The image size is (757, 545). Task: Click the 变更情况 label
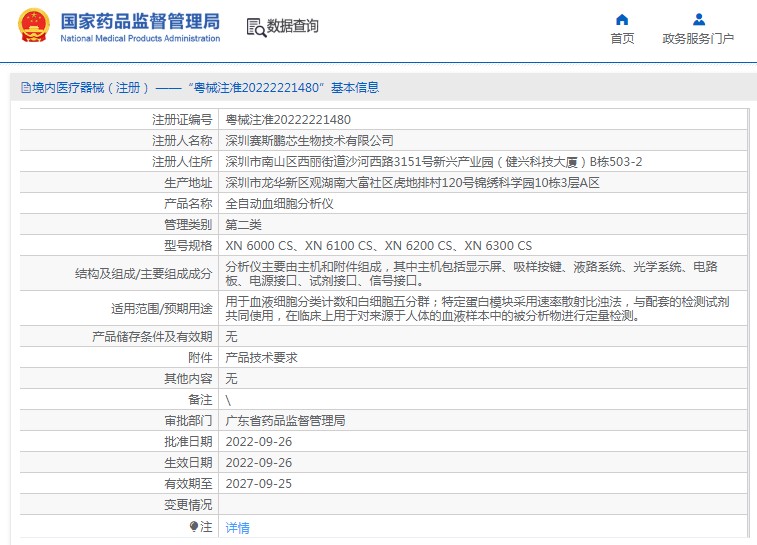pyautogui.click(x=188, y=505)
